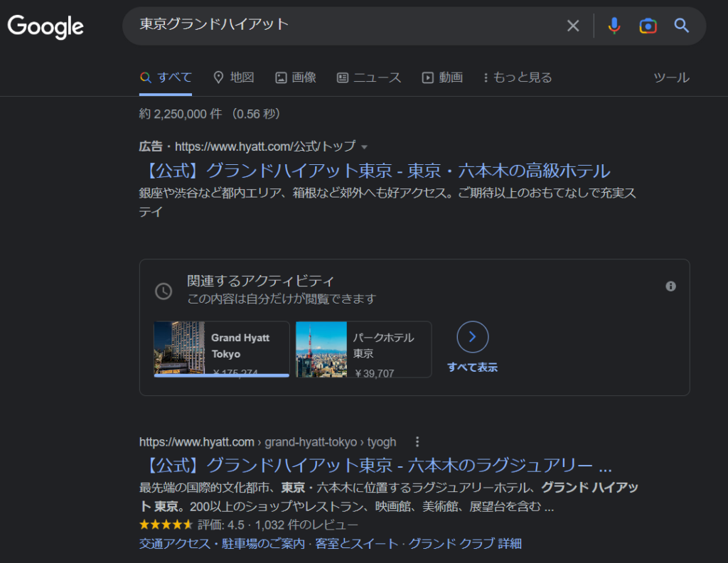Click the ￥39,707 price on パークホテル card
This screenshot has height=563, width=728.
pyautogui.click(x=374, y=373)
